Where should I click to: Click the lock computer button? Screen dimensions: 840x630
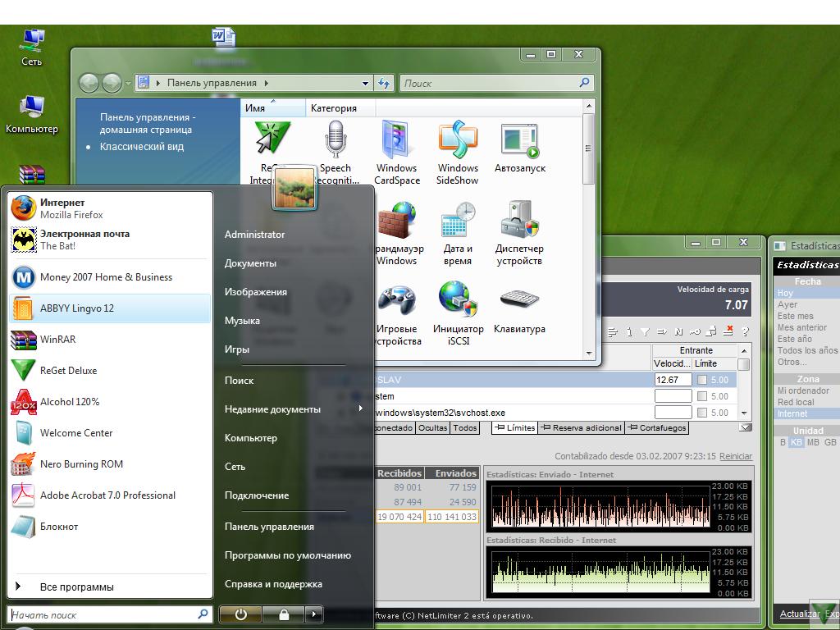(284, 614)
